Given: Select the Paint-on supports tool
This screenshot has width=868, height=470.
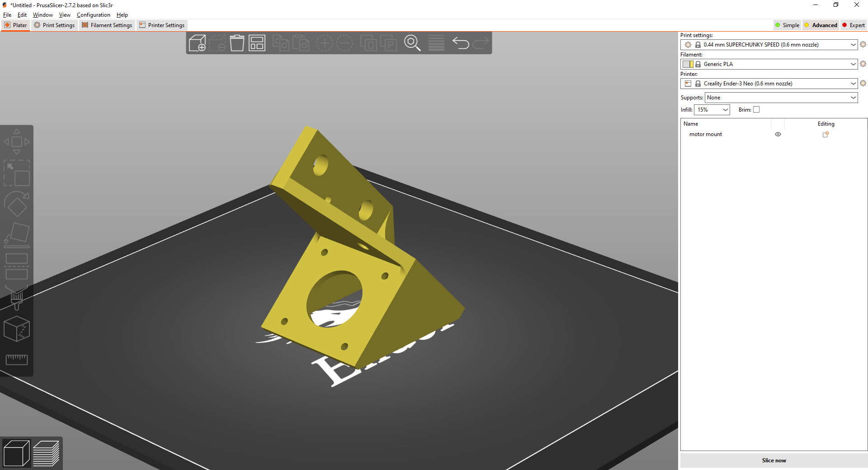Looking at the screenshot, I should pos(17,297).
